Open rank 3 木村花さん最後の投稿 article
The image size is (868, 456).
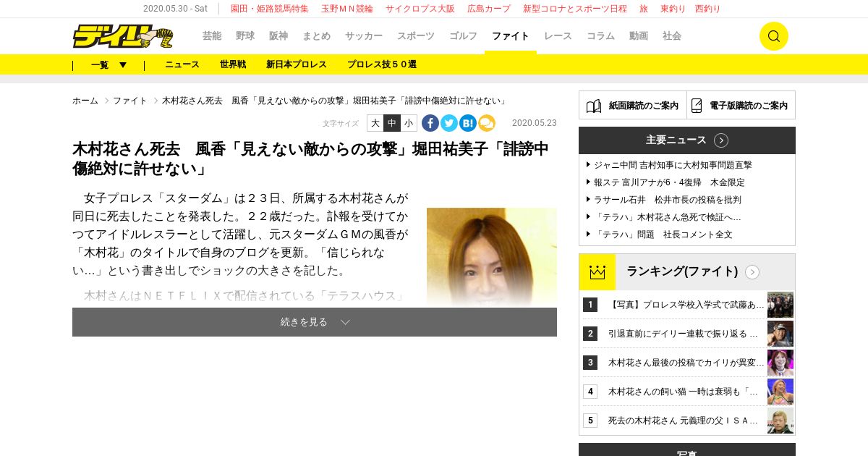tap(686, 363)
